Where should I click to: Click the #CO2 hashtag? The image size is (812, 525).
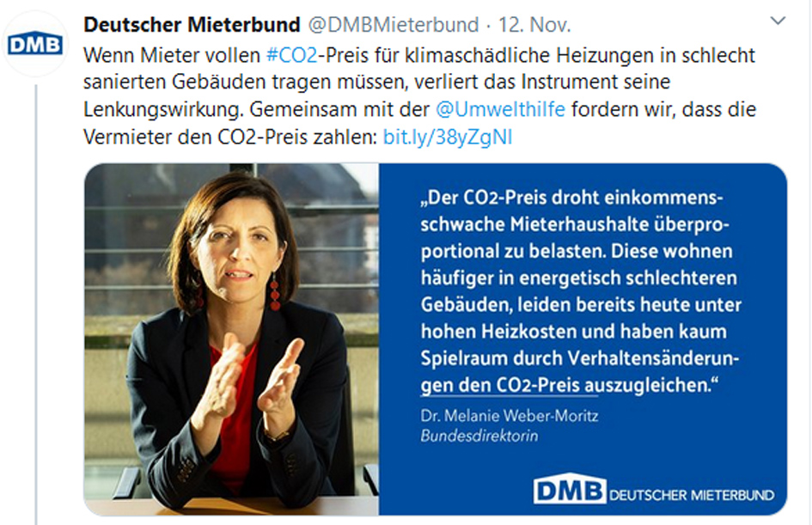point(289,56)
